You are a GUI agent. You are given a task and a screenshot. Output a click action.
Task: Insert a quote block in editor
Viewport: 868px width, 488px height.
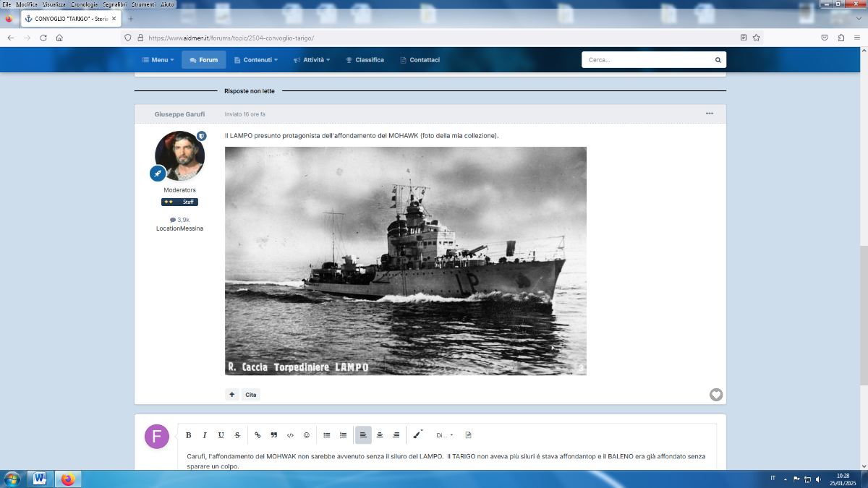pos(273,435)
